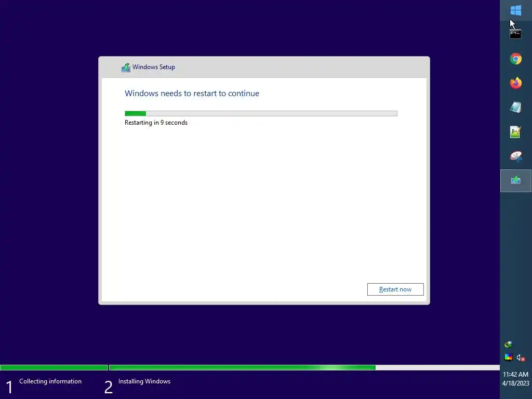The height and width of the screenshot is (399, 532).
Task: Click the green globe download tray icon
Action: click(508, 345)
